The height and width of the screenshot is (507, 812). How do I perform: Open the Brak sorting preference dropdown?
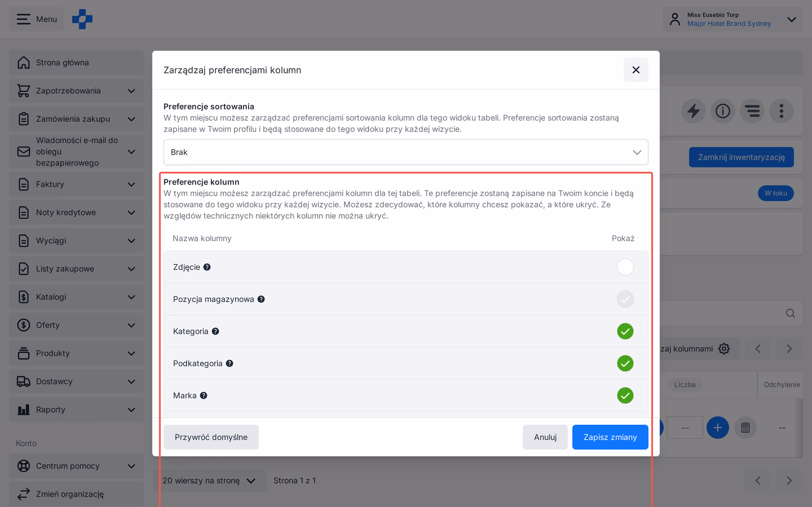[x=406, y=152]
